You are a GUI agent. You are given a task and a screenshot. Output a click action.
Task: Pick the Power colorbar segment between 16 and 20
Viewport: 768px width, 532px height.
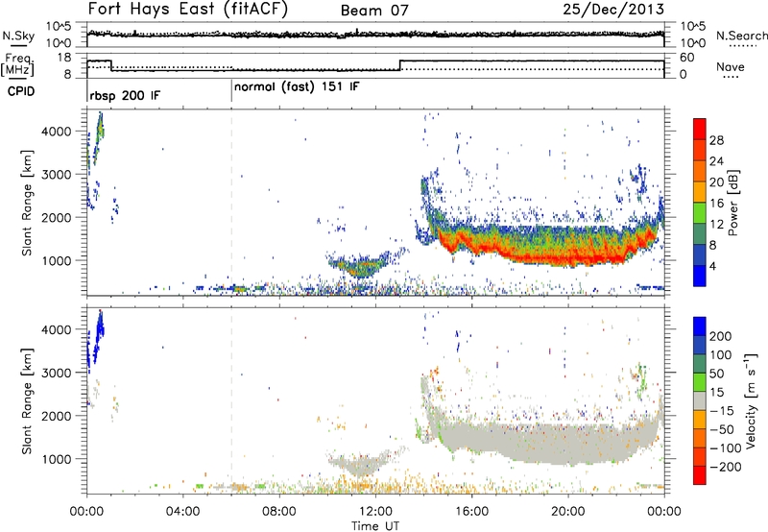(700, 192)
